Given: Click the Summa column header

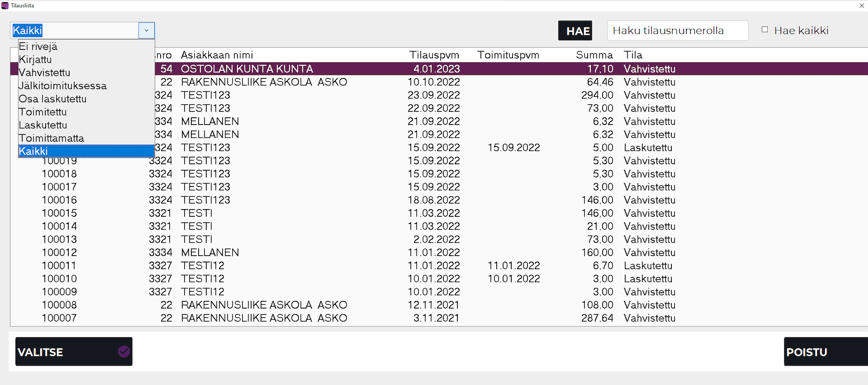Looking at the screenshot, I should tap(594, 55).
